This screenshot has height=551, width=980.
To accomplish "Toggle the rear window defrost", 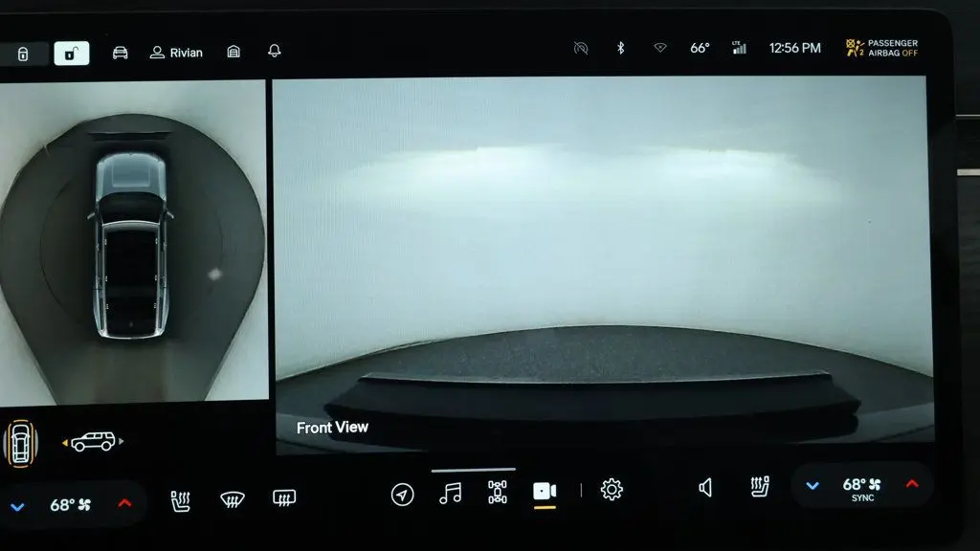I will point(284,497).
